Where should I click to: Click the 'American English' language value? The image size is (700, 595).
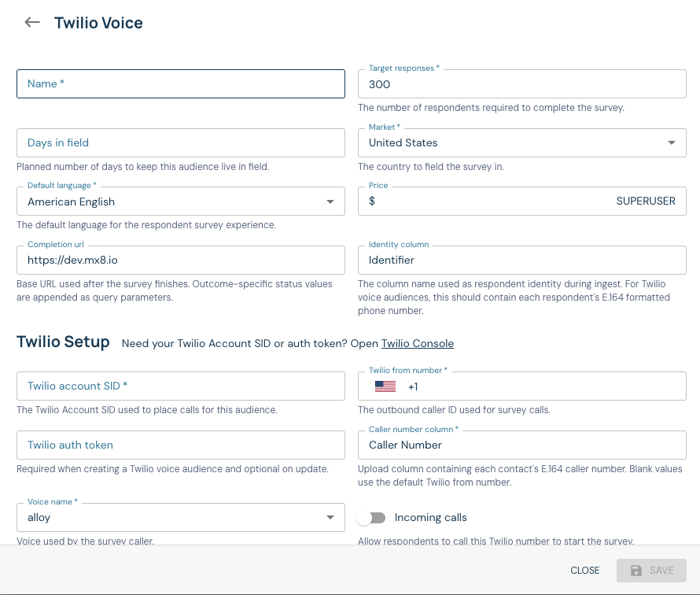pos(72,202)
